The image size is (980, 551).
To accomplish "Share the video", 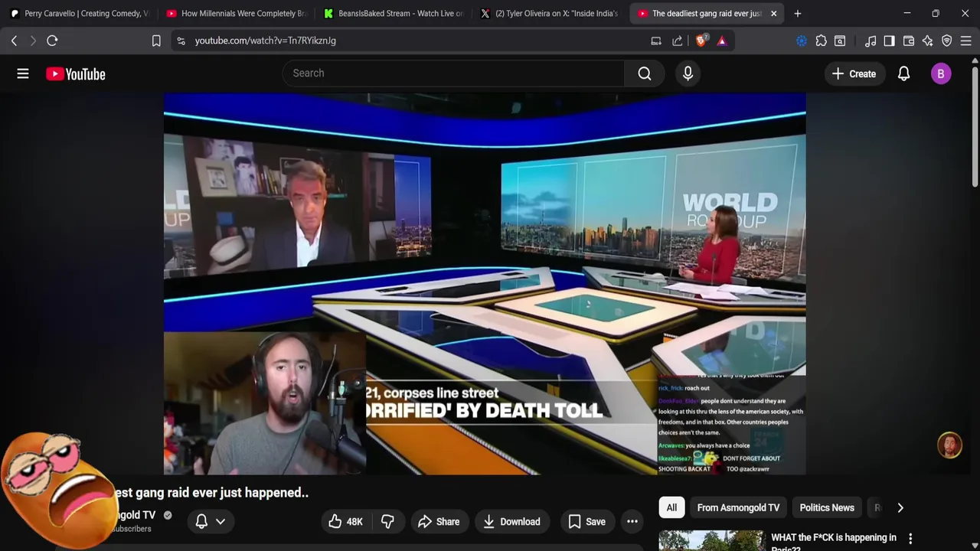I will coord(439,522).
